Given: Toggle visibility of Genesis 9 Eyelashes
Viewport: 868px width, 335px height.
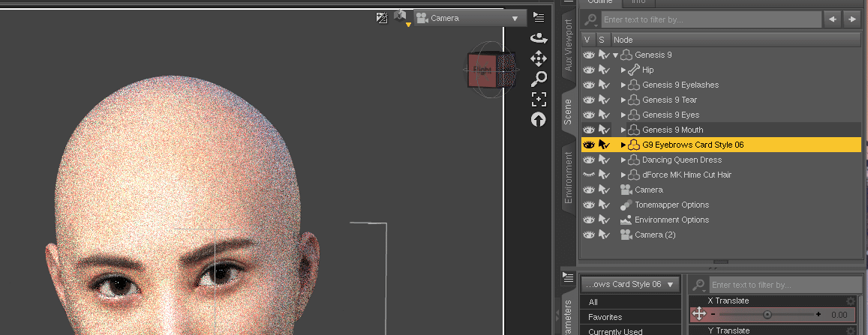Looking at the screenshot, I should click(588, 85).
